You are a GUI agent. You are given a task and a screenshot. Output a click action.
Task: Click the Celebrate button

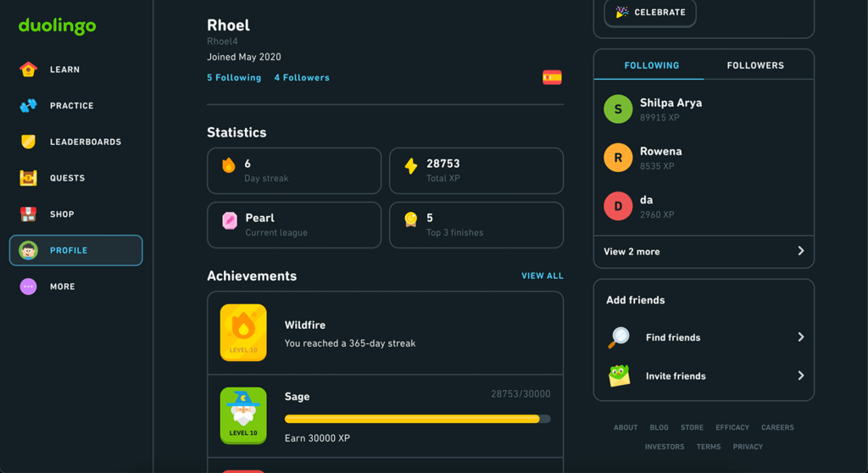(x=650, y=12)
